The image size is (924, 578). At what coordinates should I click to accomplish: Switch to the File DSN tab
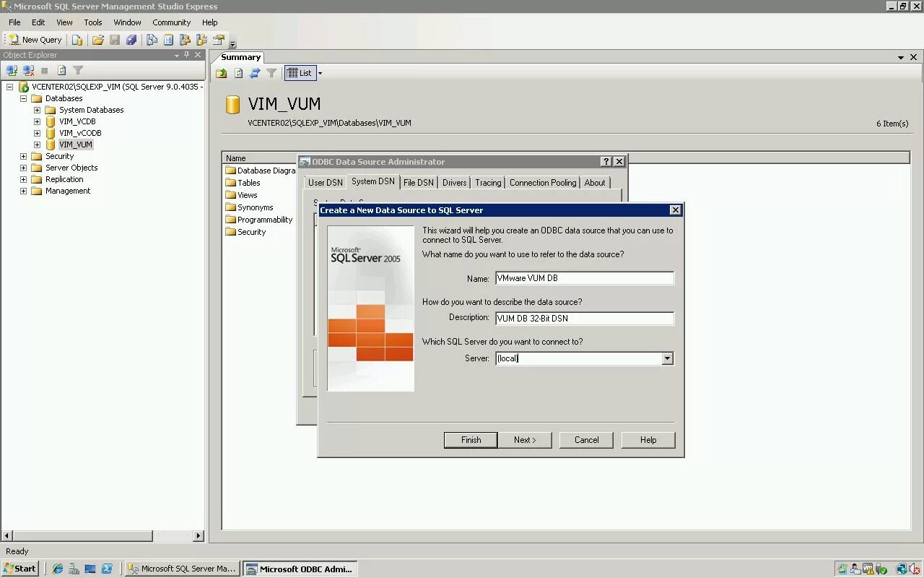(x=419, y=183)
